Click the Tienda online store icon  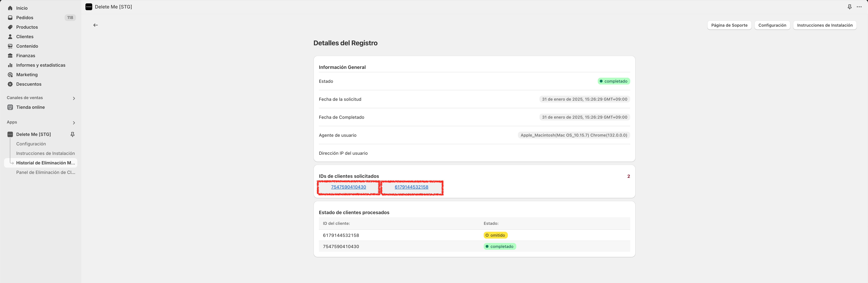pyautogui.click(x=10, y=107)
